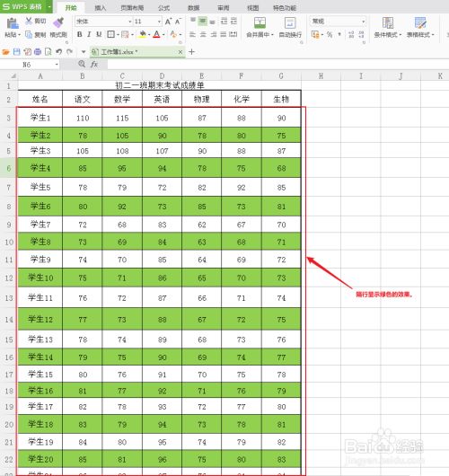Click the red font color A icon
449x476 pixels.
pos(156,34)
